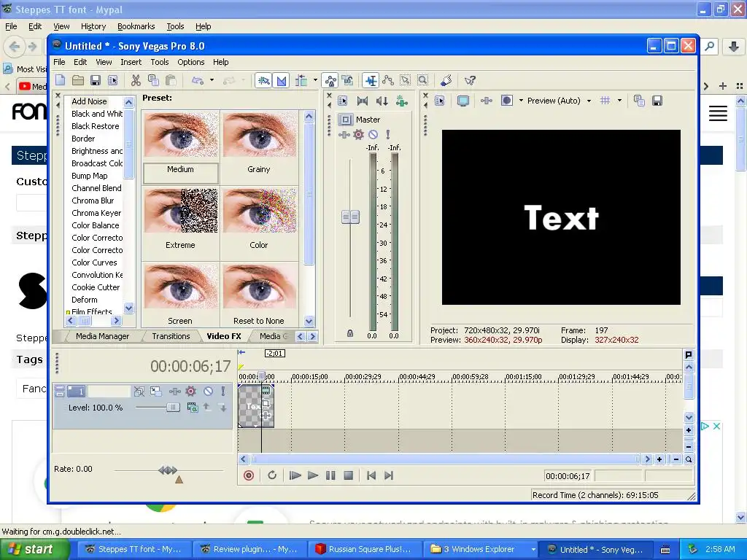This screenshot has width=747, height=560.
Task: Toggle Lock Envelopes to Events
Action: pos(330,80)
